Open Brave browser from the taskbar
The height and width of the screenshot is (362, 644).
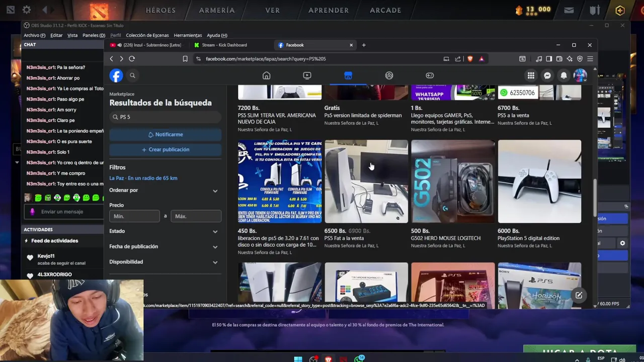coord(329,359)
